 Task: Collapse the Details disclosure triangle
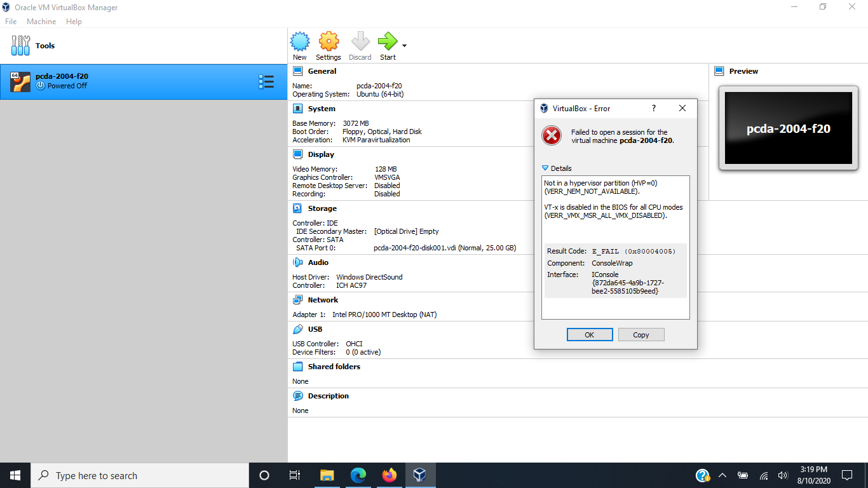(x=545, y=168)
